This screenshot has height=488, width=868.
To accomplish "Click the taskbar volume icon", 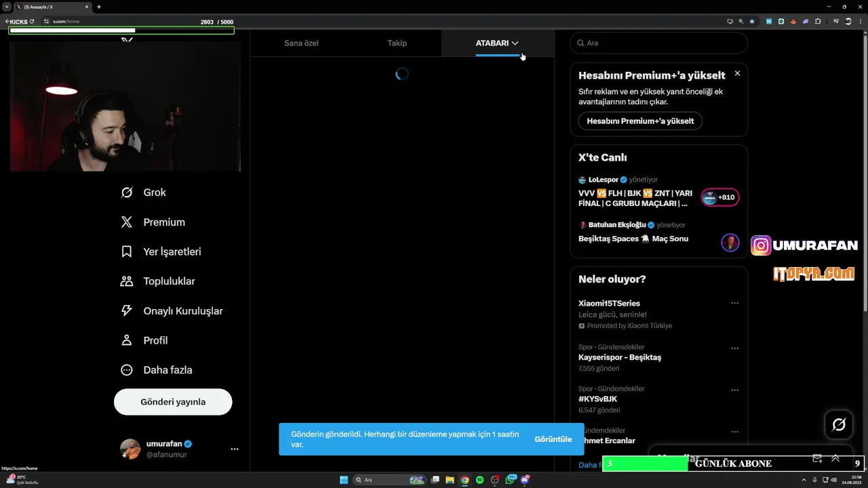I will click(833, 480).
